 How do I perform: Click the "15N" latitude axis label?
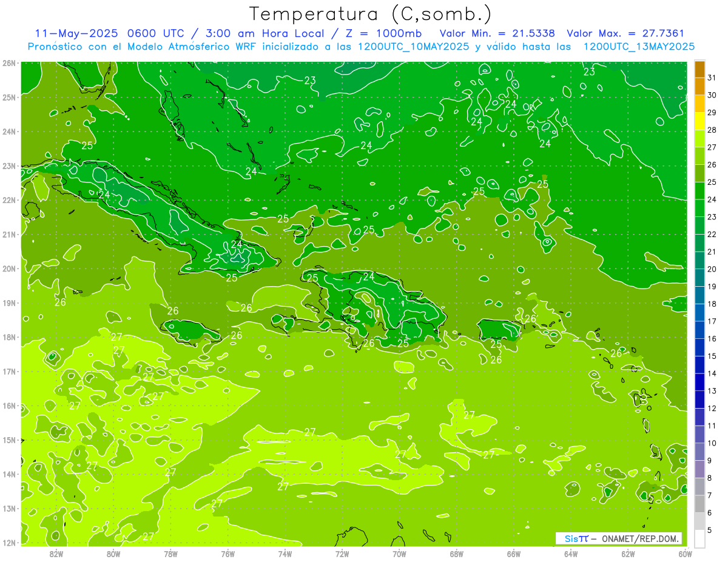point(9,440)
